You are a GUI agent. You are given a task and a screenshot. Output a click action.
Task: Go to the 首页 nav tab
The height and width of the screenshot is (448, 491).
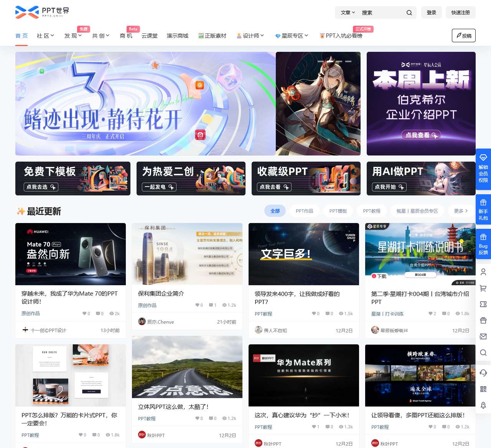[21, 36]
